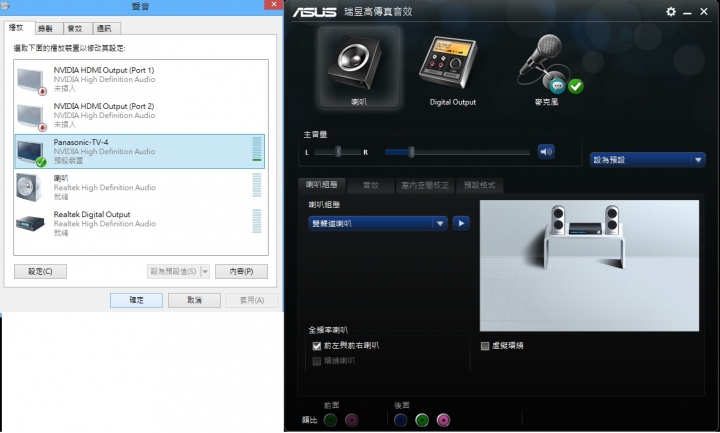Image resolution: width=720 pixels, height=433 pixels.
Task: Open the speaker configuration dropdown (雙聲道喇叭)
Action: [x=377, y=224]
